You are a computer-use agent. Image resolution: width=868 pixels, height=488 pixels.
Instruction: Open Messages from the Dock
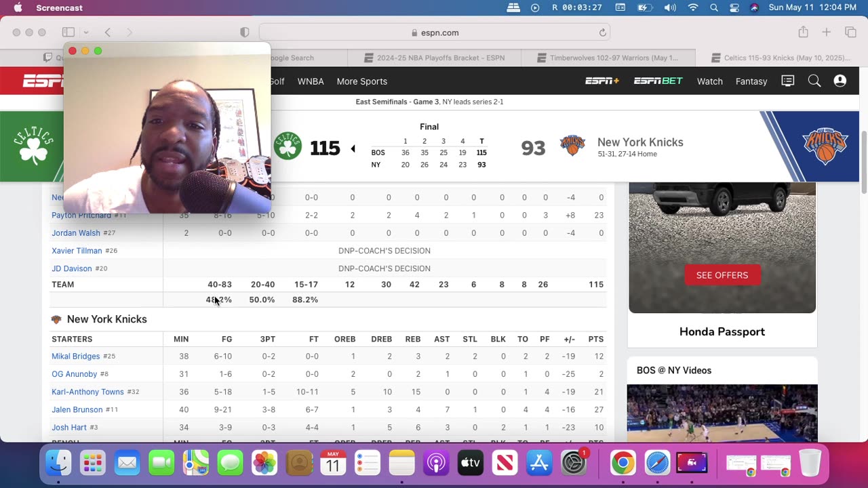tap(230, 463)
